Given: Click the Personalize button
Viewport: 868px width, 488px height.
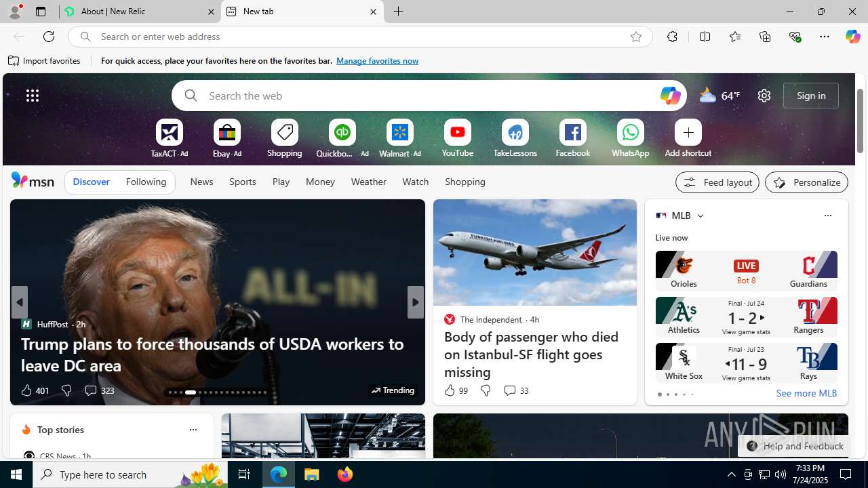Looking at the screenshot, I should [x=806, y=182].
